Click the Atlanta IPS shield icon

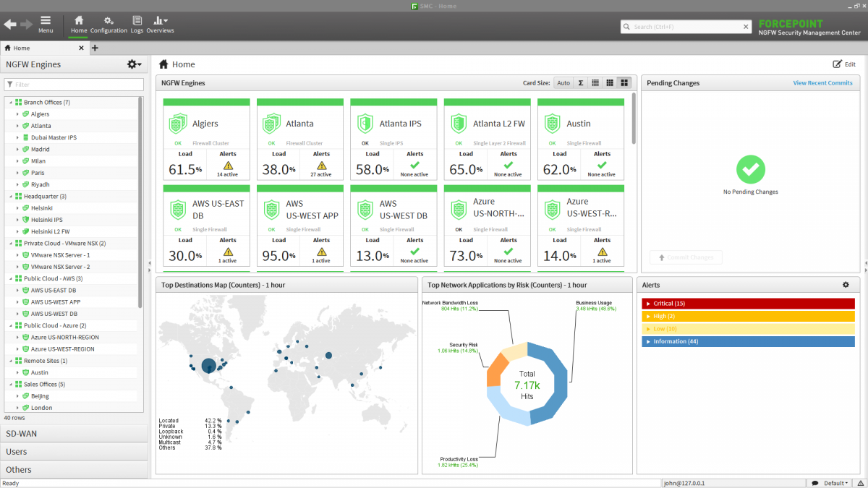coord(366,124)
